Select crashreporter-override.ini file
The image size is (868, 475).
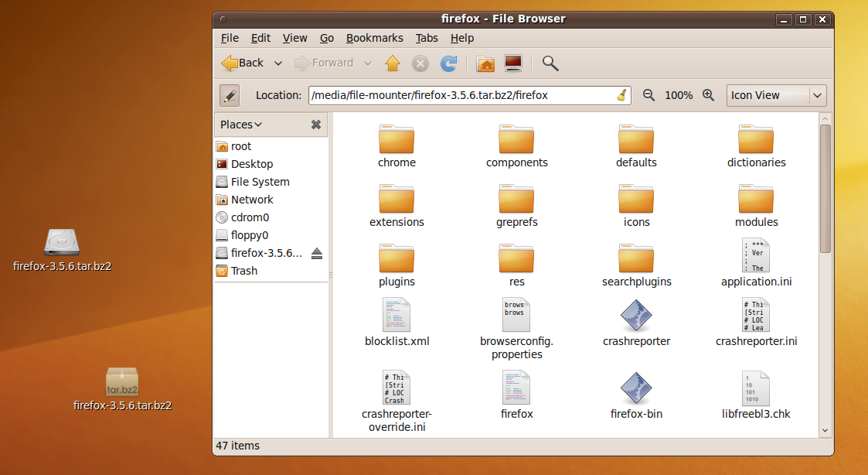coord(397,402)
